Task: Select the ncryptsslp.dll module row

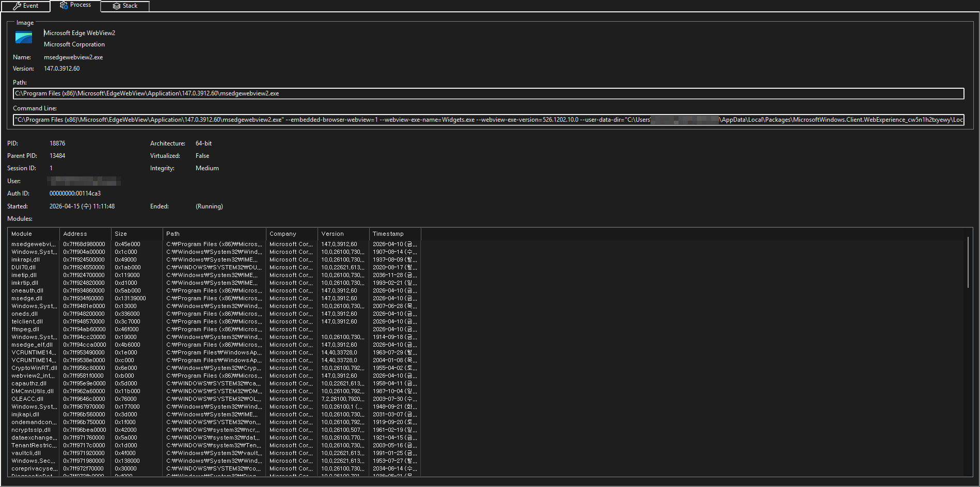Action: 214,430
